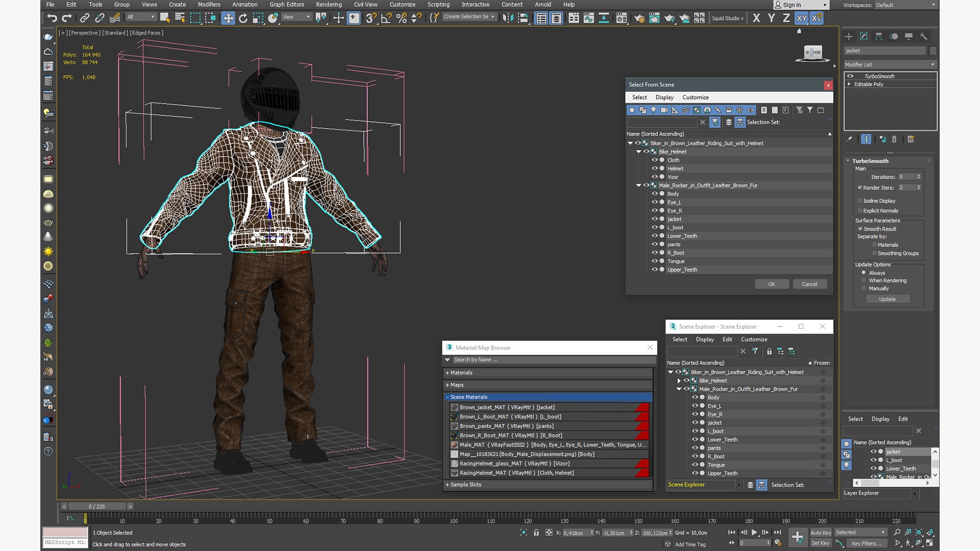This screenshot has height=551, width=980.
Task: Click OK in Select From Scene
Action: point(772,284)
